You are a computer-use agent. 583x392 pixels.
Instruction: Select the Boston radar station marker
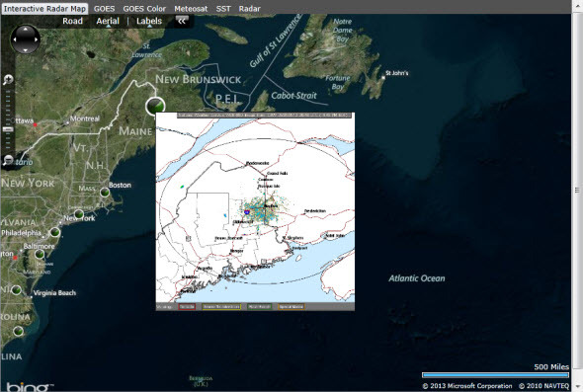pos(105,193)
